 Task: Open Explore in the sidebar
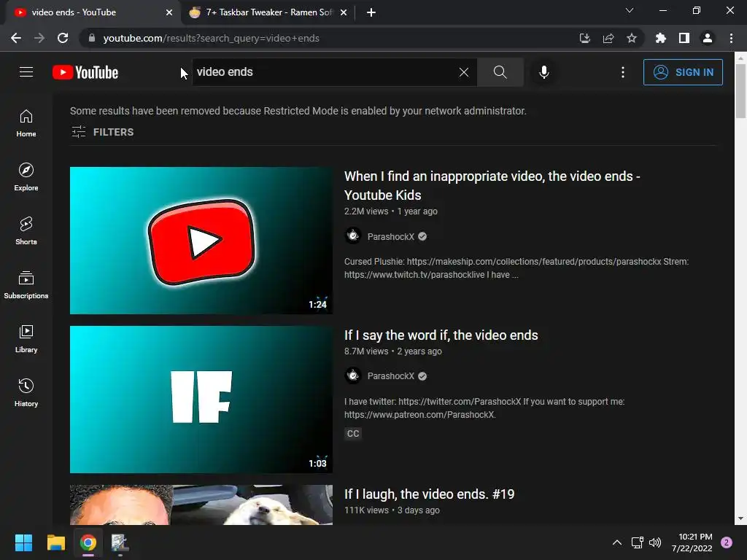coord(26,176)
